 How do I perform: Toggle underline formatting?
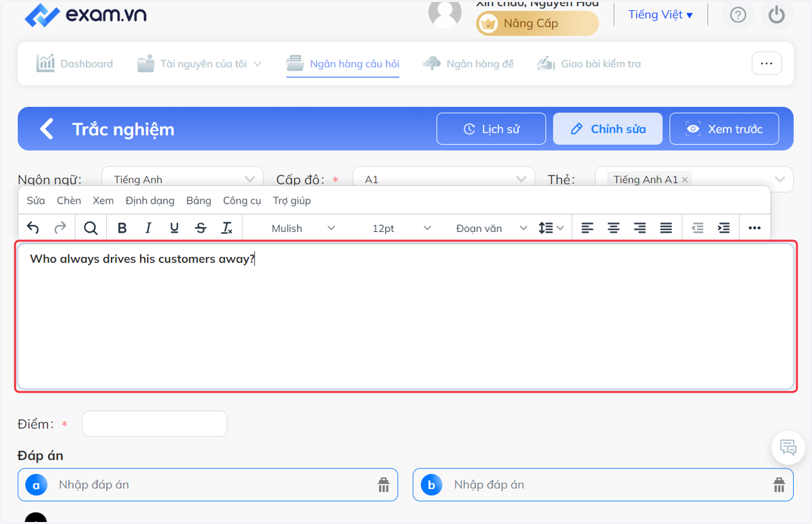tap(175, 228)
